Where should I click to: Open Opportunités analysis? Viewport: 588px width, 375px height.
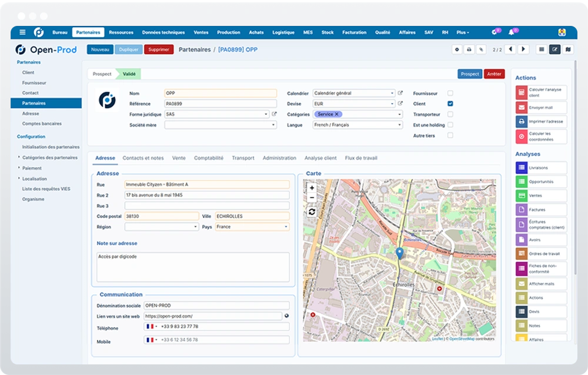(541, 182)
